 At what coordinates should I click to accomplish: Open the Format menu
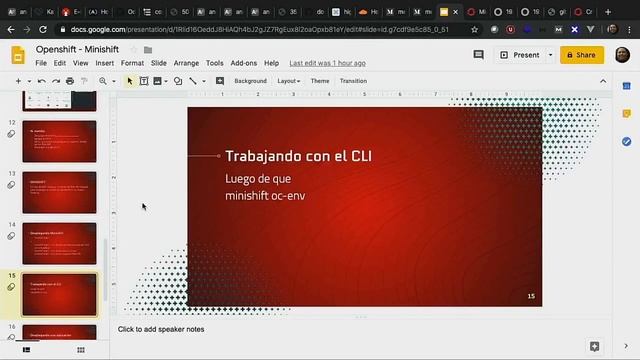(132, 63)
